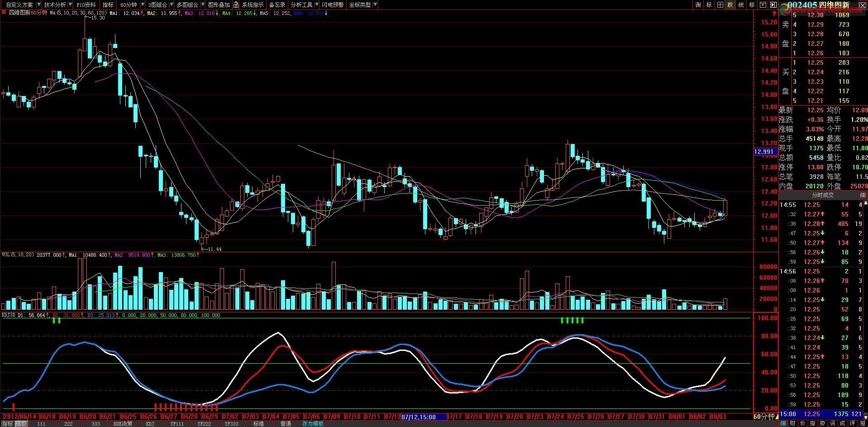Switch to the 指标 bottom tab

click(x=7, y=424)
